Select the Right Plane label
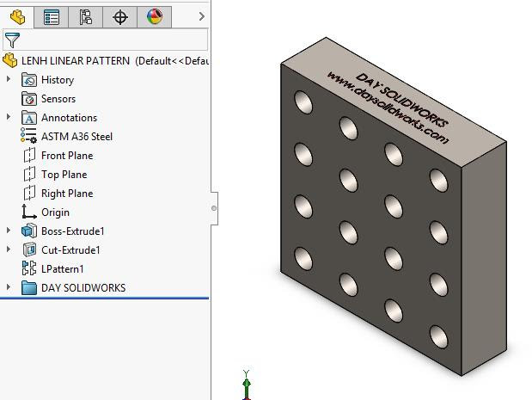The width and height of the screenshot is (532, 400). [x=67, y=194]
